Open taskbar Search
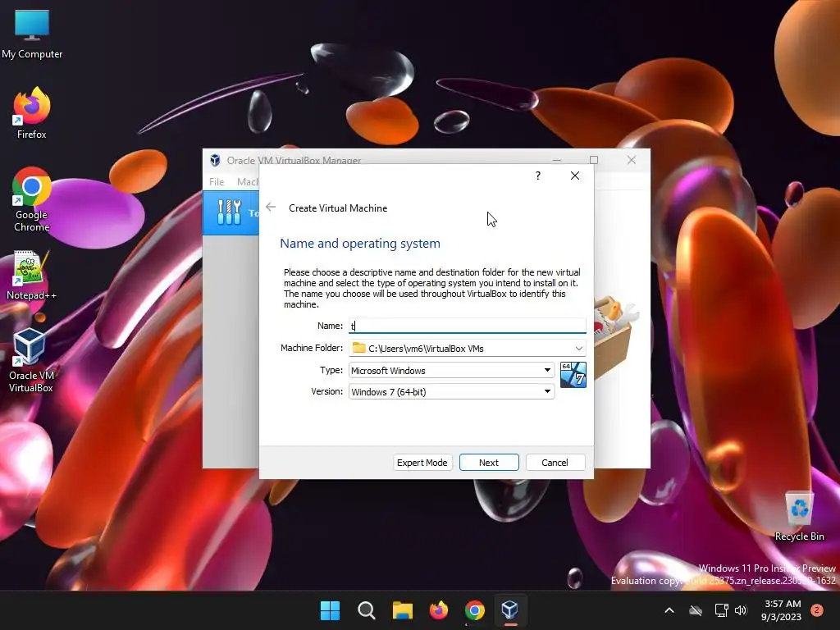Screen dimensions: 840x630 pyautogui.click(x=367, y=610)
